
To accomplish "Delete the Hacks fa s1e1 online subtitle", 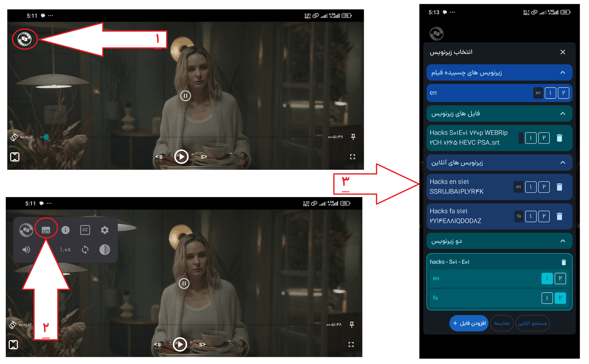I will point(559,216).
